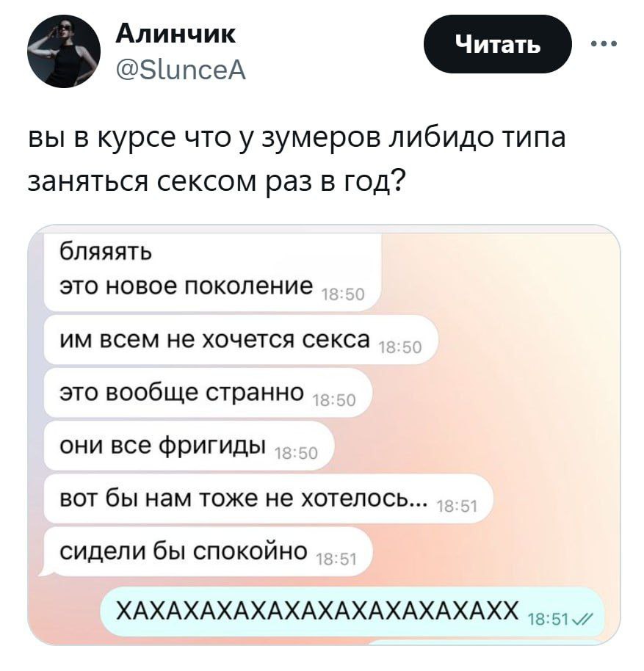The image size is (644, 671).
Task: Click the bubble tail under 'сидели бы спокойно'
Action: (x=45, y=571)
